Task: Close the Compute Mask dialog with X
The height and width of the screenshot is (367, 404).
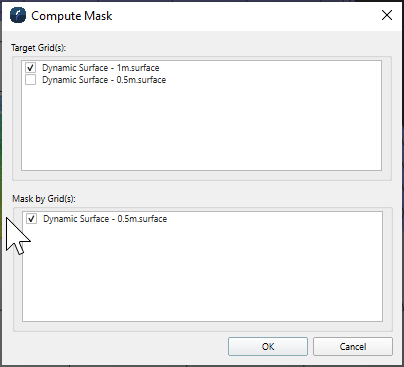Action: pyautogui.click(x=387, y=15)
